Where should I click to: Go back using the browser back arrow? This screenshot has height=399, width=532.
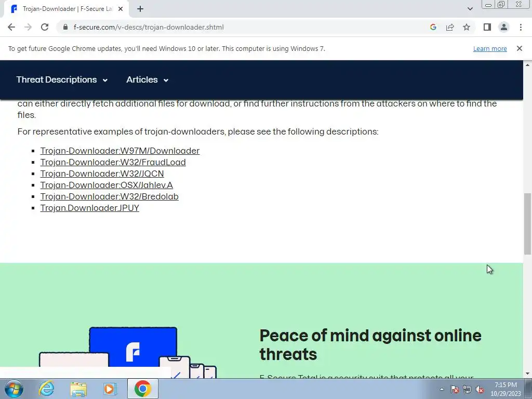(11, 27)
